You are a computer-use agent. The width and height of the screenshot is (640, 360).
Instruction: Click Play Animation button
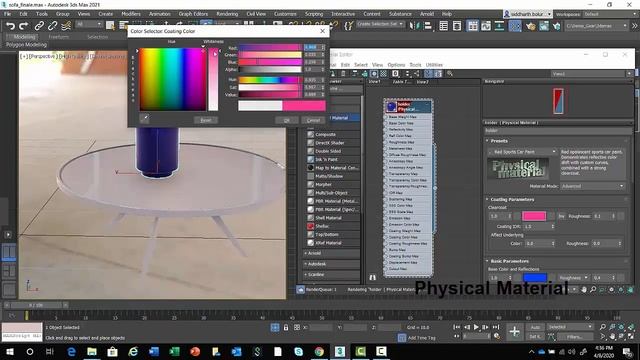pos(476,327)
